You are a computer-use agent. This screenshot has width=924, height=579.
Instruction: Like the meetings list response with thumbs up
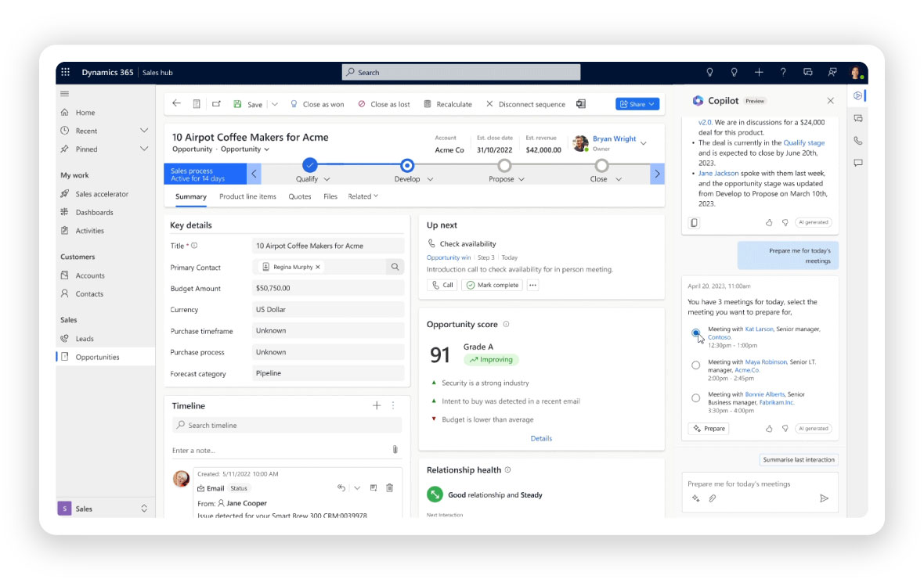tap(769, 428)
